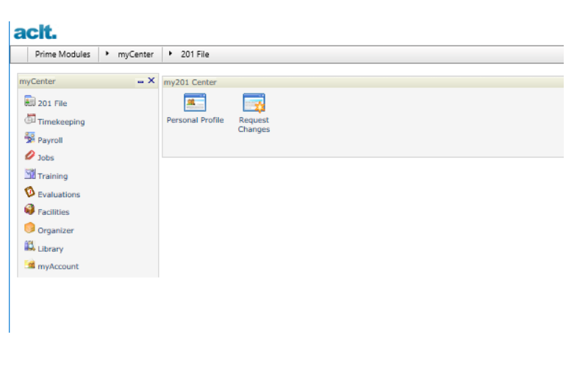Click the aclt logo

point(35,32)
